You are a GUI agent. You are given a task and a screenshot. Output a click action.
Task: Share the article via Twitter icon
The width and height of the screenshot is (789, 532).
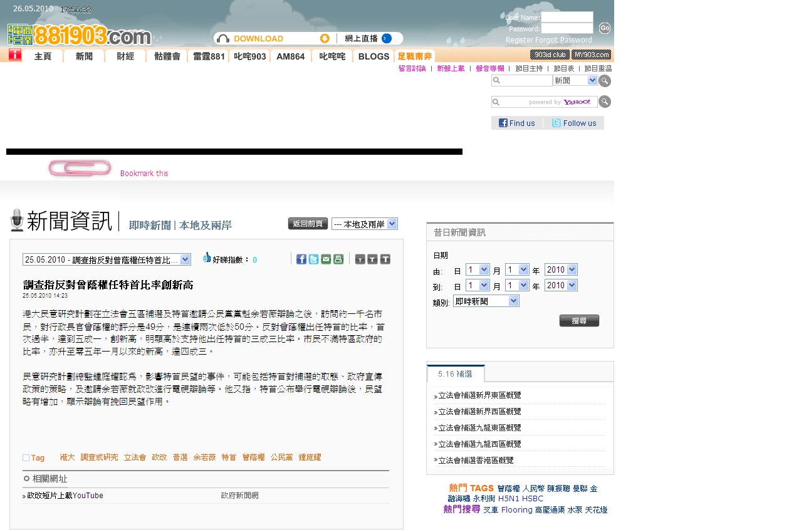313,259
